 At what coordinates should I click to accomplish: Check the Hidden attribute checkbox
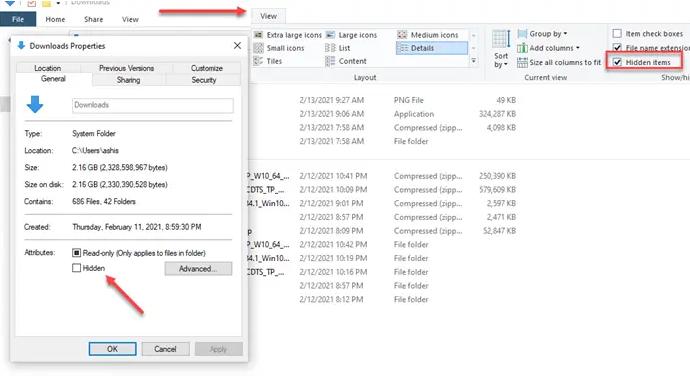(76, 268)
